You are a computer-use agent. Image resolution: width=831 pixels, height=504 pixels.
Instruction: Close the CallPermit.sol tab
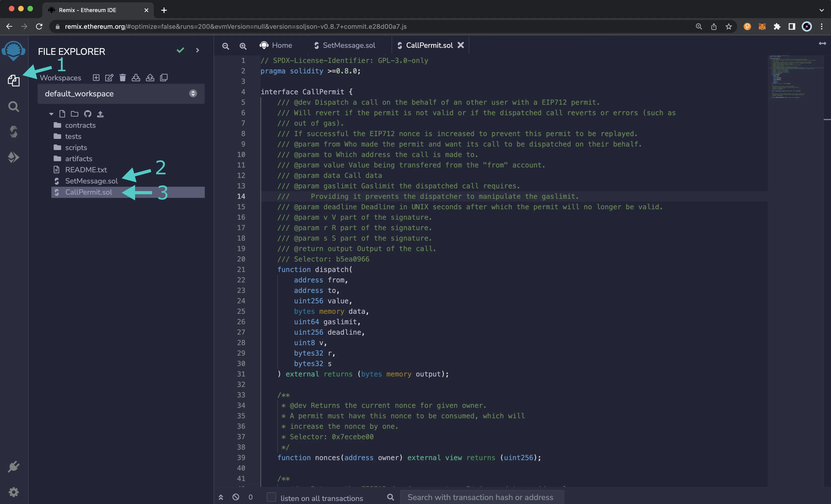pos(461,45)
